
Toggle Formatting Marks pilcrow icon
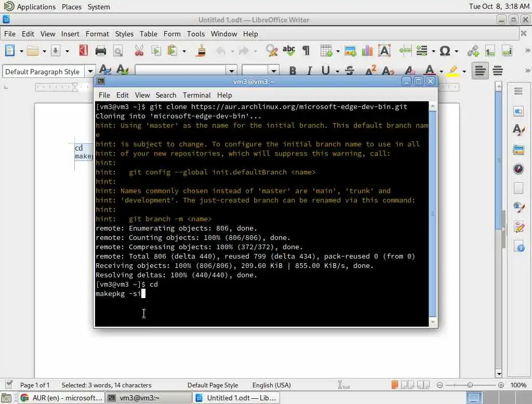(306, 51)
